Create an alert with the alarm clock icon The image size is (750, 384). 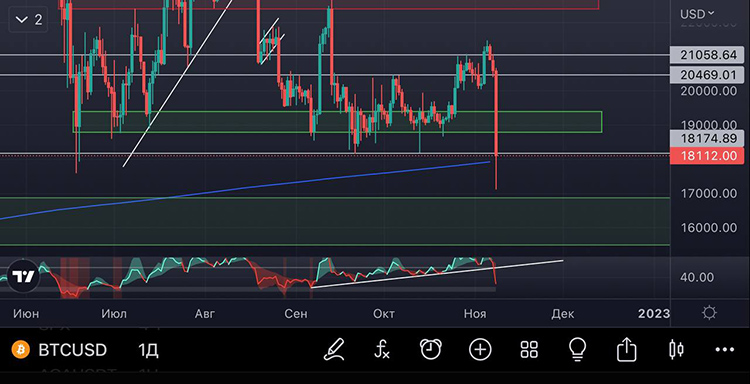pyautogui.click(x=430, y=350)
